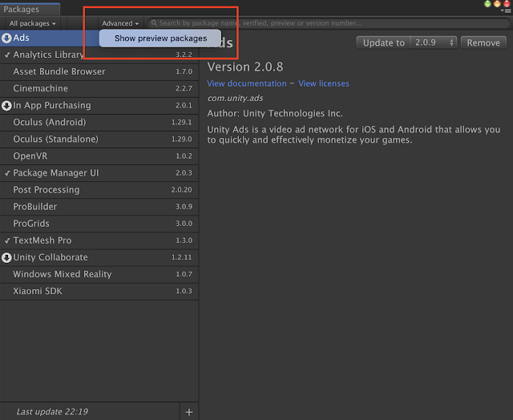Open the View licenses link
Screen dimensions: 513x420
click(x=324, y=83)
